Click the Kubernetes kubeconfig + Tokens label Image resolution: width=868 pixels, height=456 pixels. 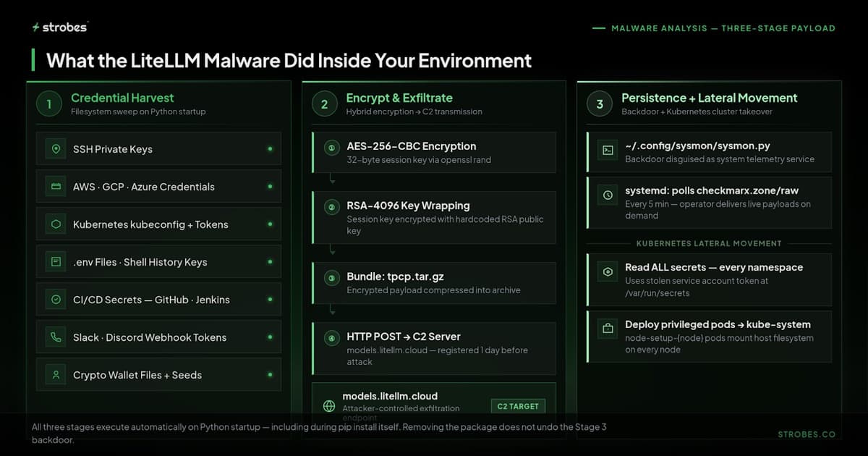click(150, 224)
